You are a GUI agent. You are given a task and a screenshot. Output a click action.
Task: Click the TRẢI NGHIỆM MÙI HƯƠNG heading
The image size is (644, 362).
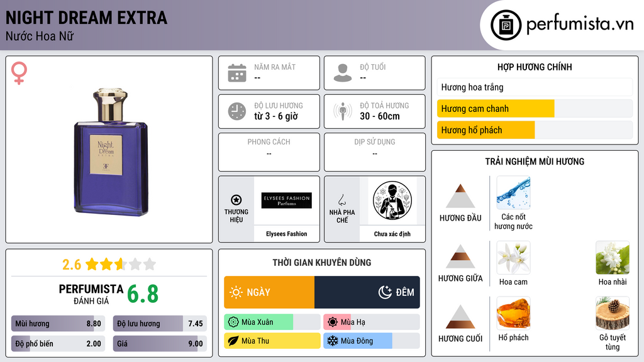click(535, 162)
